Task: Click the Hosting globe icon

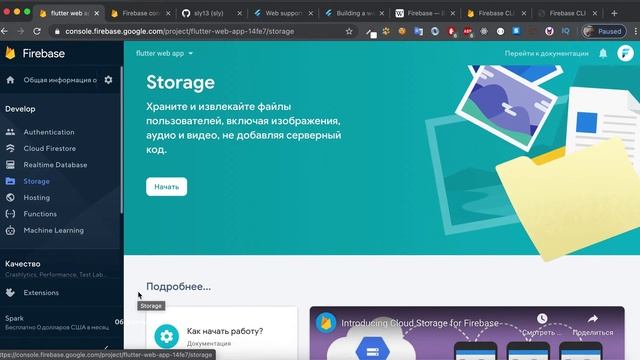Action: 10,198
